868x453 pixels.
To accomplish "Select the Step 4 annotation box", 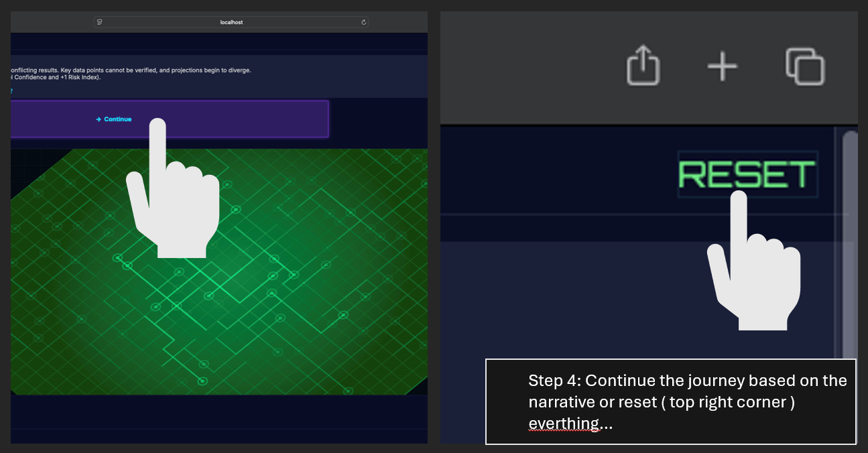I will 670,401.
